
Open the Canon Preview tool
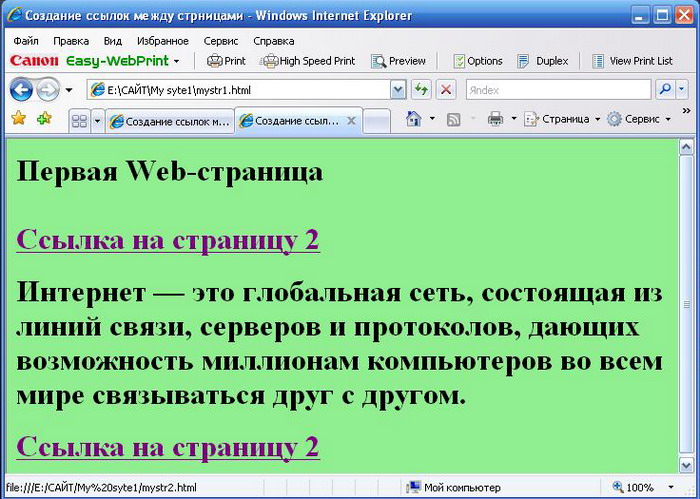pyautogui.click(x=399, y=61)
